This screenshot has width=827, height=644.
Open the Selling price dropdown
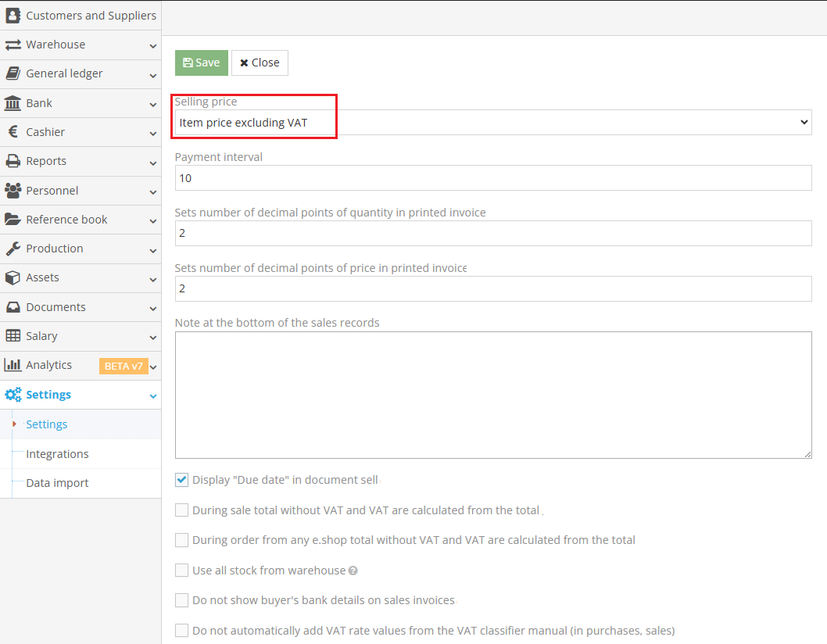coord(493,122)
